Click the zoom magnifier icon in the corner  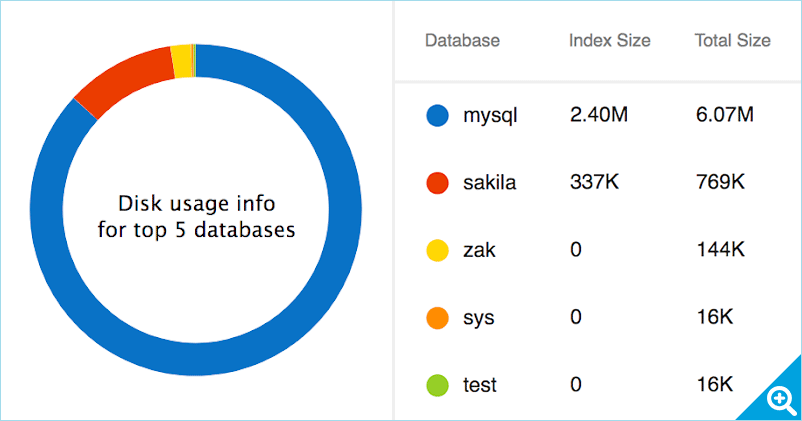pyautogui.click(x=779, y=398)
